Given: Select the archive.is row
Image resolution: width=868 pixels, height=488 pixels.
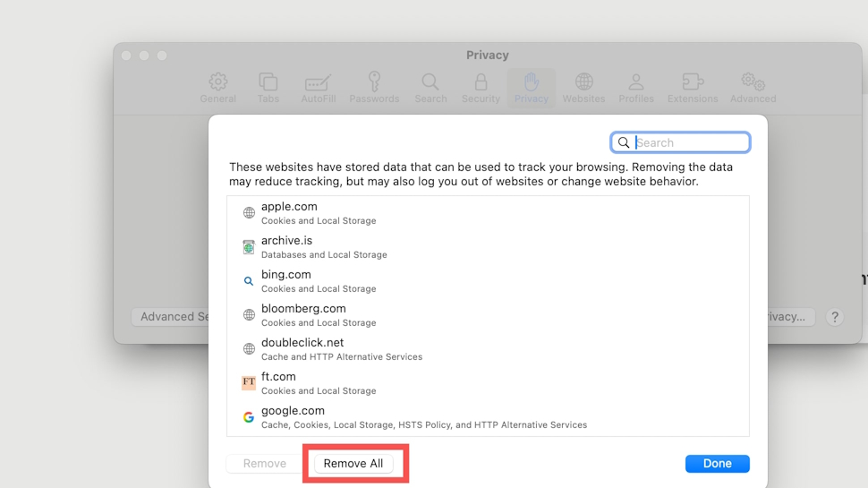Looking at the screenshot, I should click(x=488, y=247).
